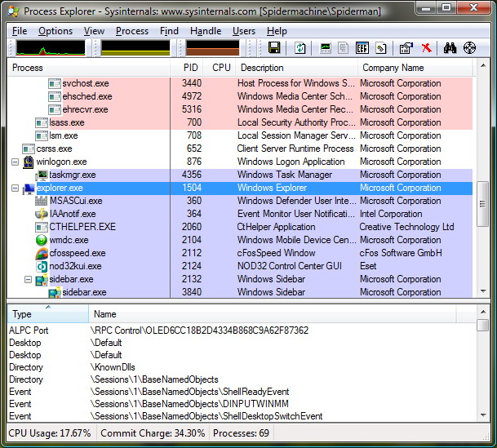Image resolution: width=497 pixels, height=448 pixels.
Task: Open the Find menu
Action: pos(169,31)
